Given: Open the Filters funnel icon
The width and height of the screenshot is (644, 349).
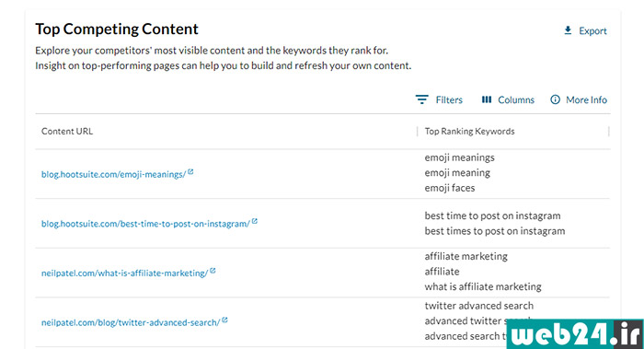Looking at the screenshot, I should [x=421, y=99].
